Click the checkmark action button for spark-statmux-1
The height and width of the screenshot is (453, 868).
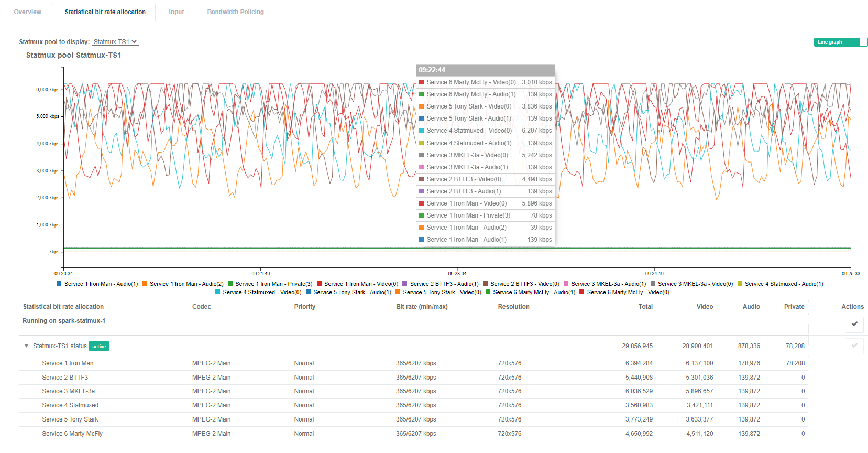pos(854,324)
